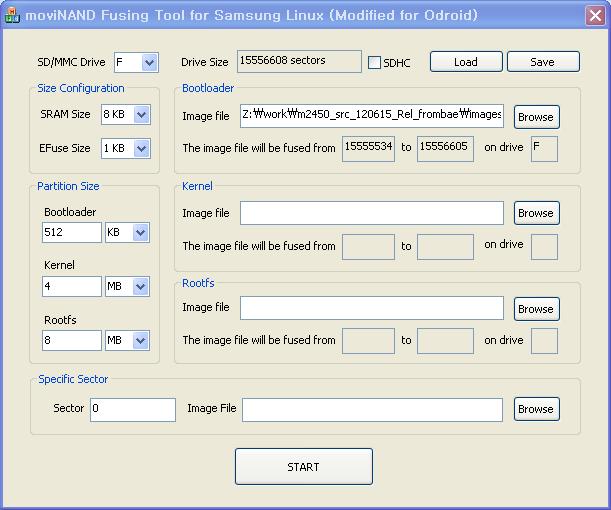
Task: Browse for the Bootloader image file
Action: (x=537, y=117)
